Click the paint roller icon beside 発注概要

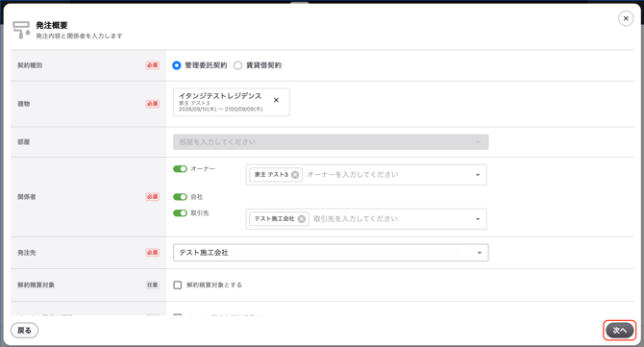pyautogui.click(x=21, y=30)
